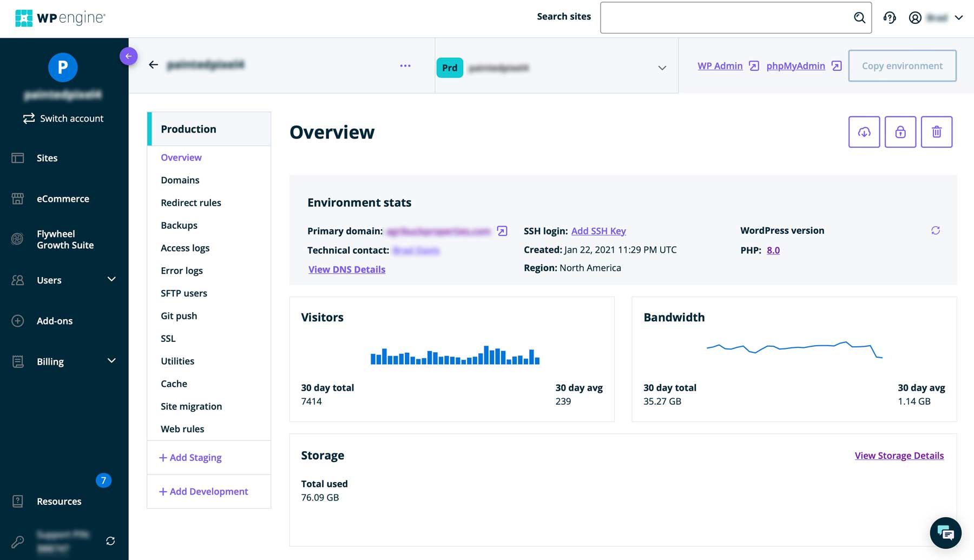974x560 pixels.
Task: Open the help question mark icon
Action: (890, 18)
